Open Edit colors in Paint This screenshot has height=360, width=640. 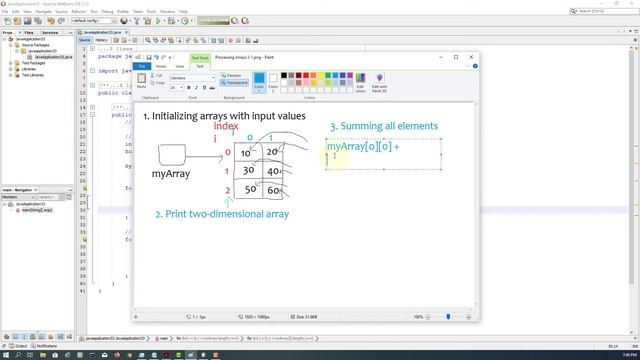click(360, 82)
